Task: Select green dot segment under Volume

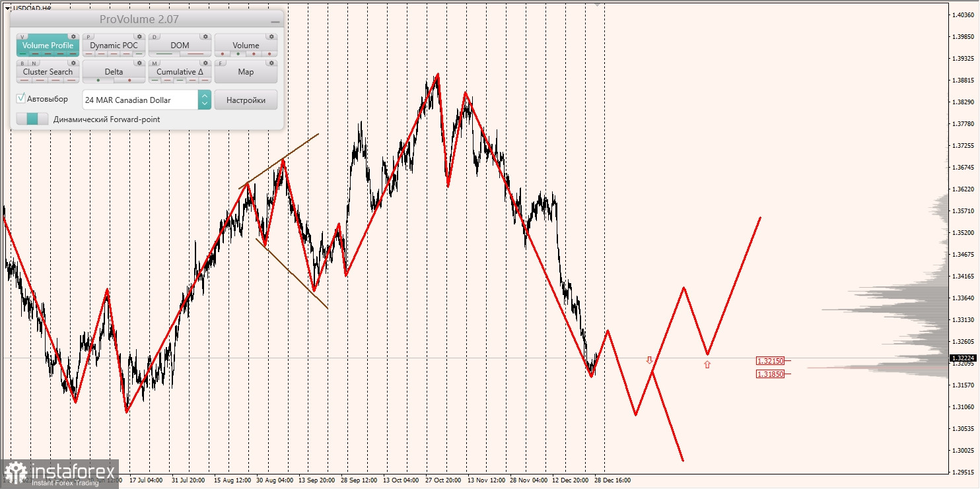Action: pyautogui.click(x=238, y=53)
